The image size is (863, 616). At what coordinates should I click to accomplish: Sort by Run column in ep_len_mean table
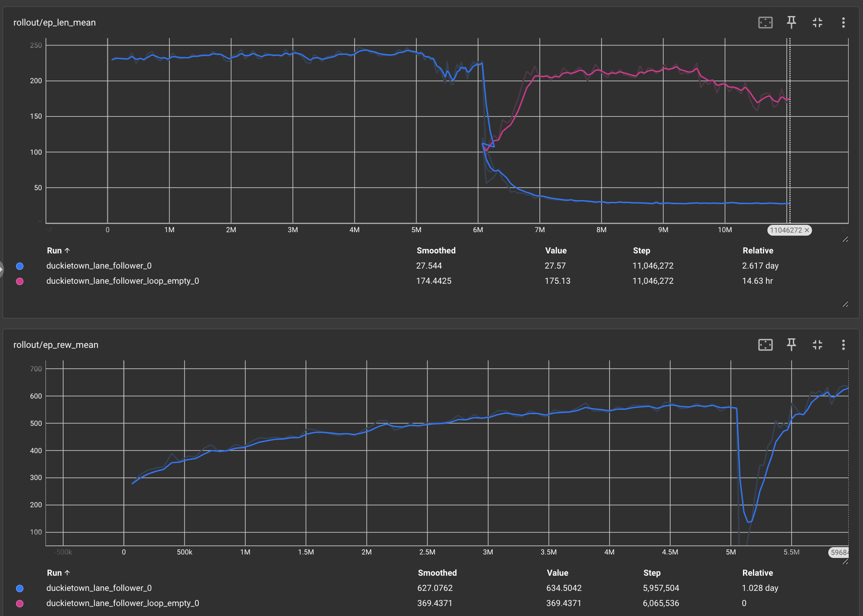click(58, 250)
